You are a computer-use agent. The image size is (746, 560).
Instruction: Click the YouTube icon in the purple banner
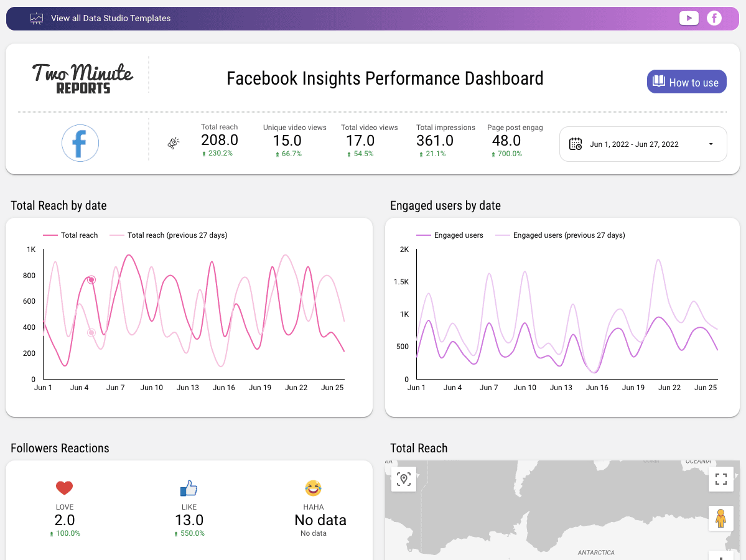pos(689,18)
